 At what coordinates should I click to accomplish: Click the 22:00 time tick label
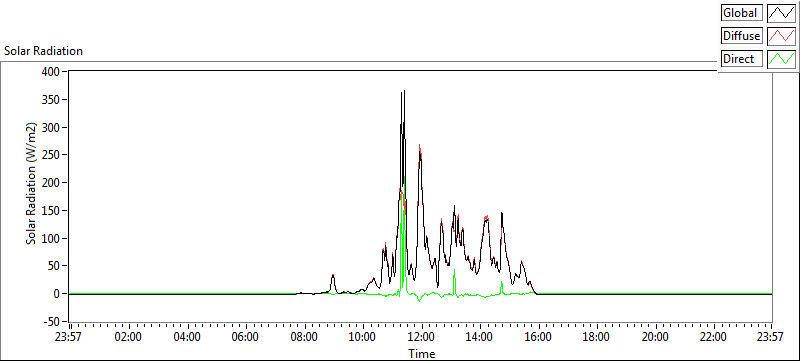click(713, 337)
